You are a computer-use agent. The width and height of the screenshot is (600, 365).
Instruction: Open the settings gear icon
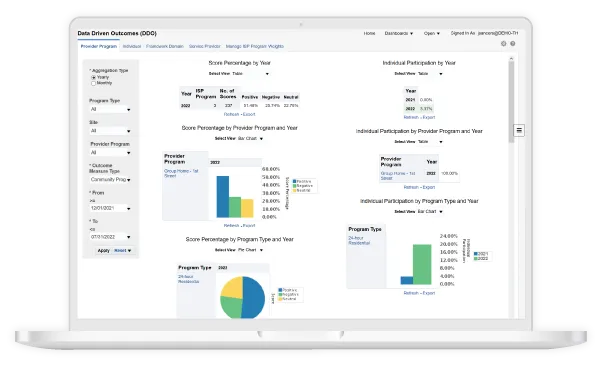point(504,44)
